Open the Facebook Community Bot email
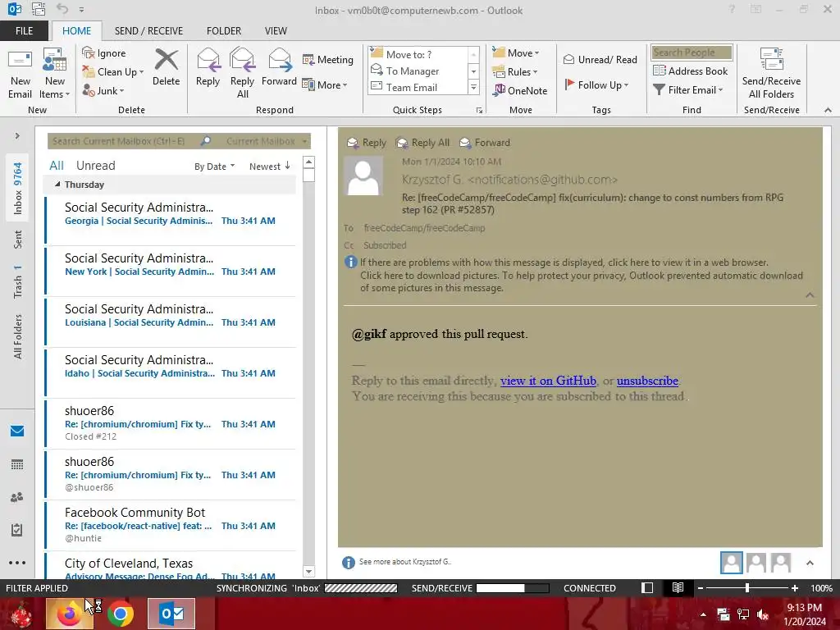Image resolution: width=840 pixels, height=630 pixels. click(x=171, y=525)
